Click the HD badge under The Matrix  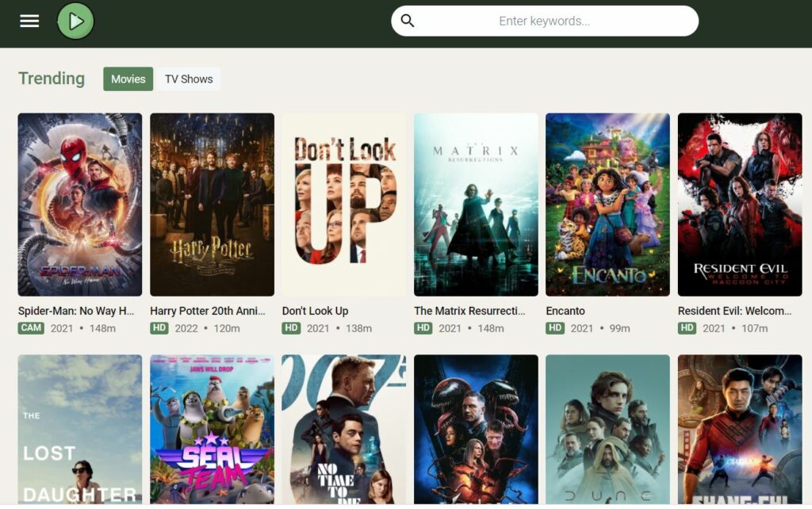tap(423, 327)
